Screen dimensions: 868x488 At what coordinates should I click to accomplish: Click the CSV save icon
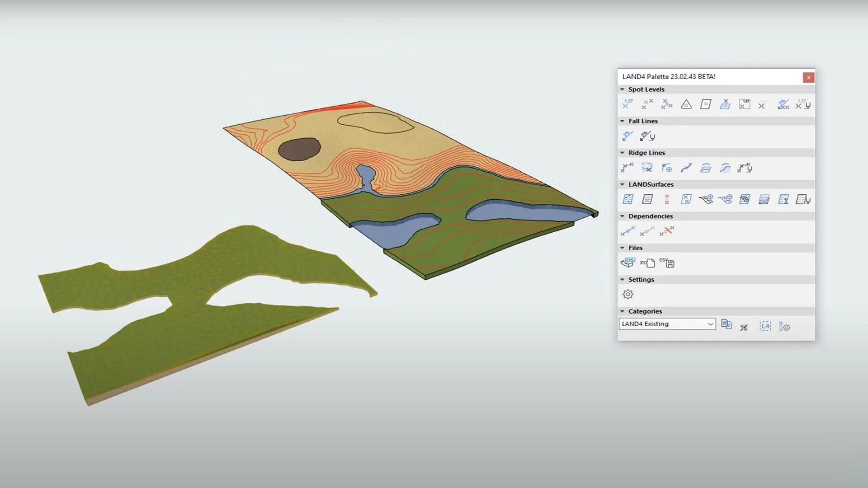(667, 263)
